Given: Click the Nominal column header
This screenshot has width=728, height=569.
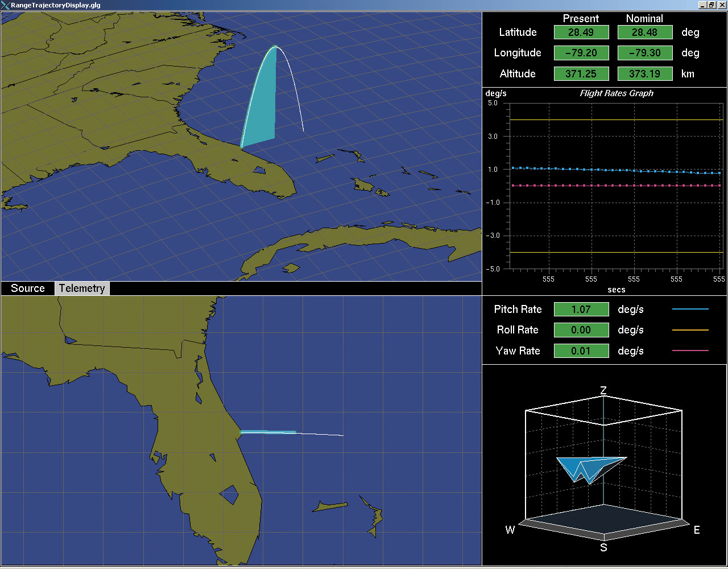Looking at the screenshot, I should pos(644,19).
